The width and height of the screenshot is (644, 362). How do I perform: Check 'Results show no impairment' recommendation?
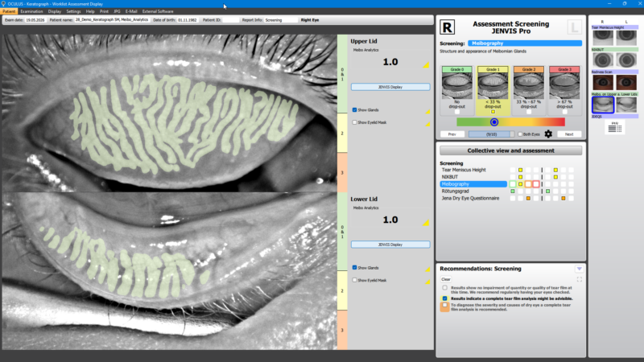click(445, 288)
